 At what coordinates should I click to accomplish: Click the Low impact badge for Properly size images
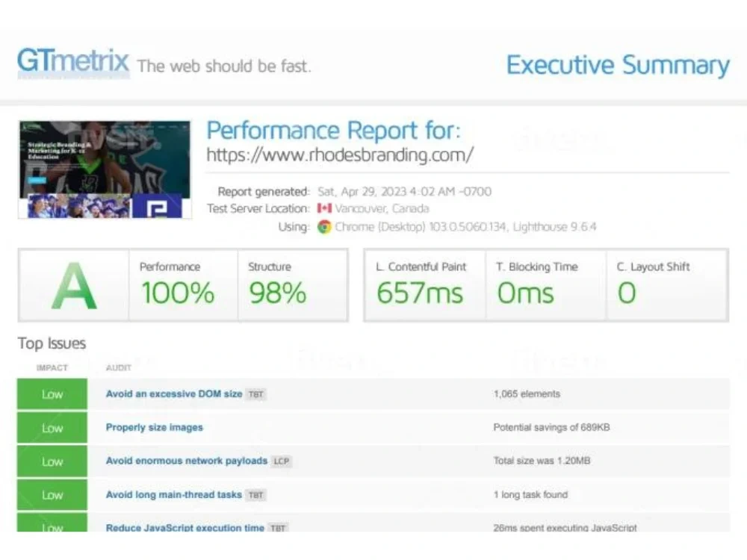pos(52,428)
